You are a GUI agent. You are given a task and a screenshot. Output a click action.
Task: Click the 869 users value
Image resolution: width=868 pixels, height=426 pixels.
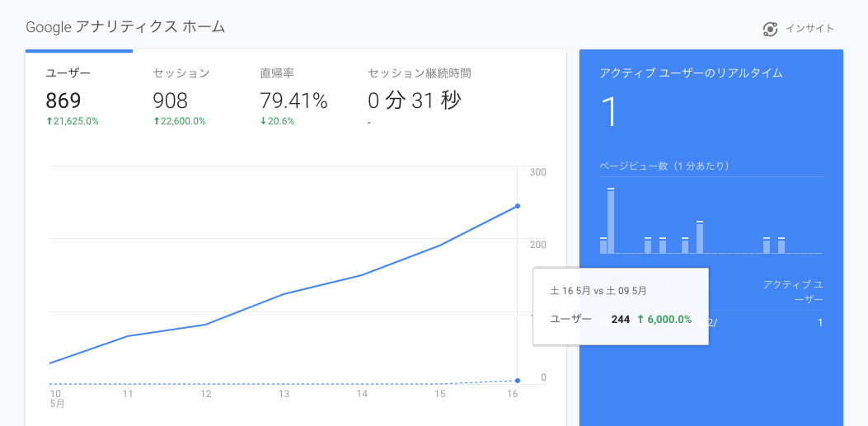pos(63,101)
